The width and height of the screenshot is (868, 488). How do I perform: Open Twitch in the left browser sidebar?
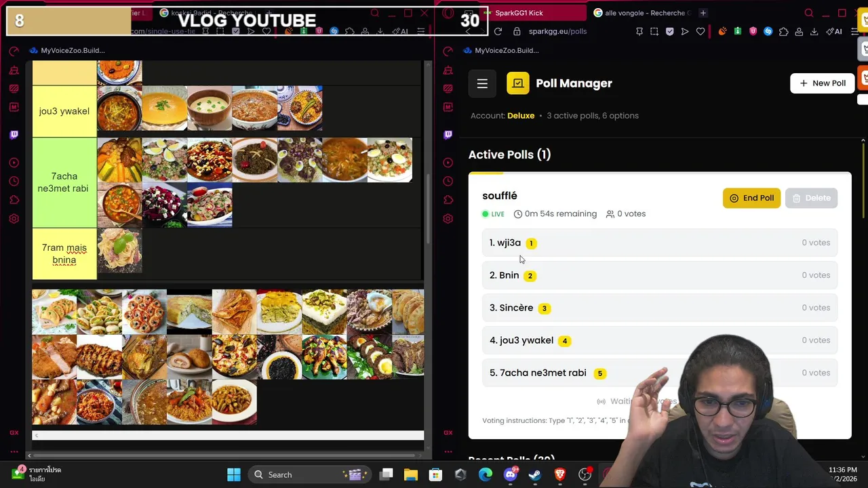coord(14,134)
